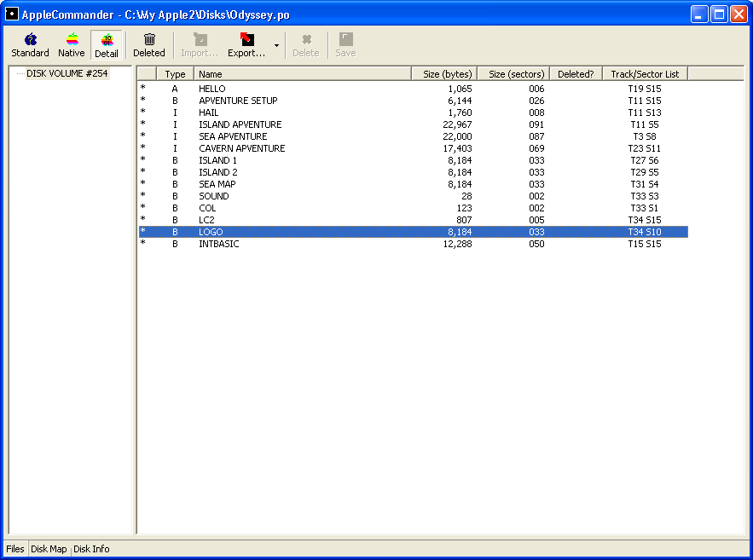Open the Disk Map tab

click(49, 549)
